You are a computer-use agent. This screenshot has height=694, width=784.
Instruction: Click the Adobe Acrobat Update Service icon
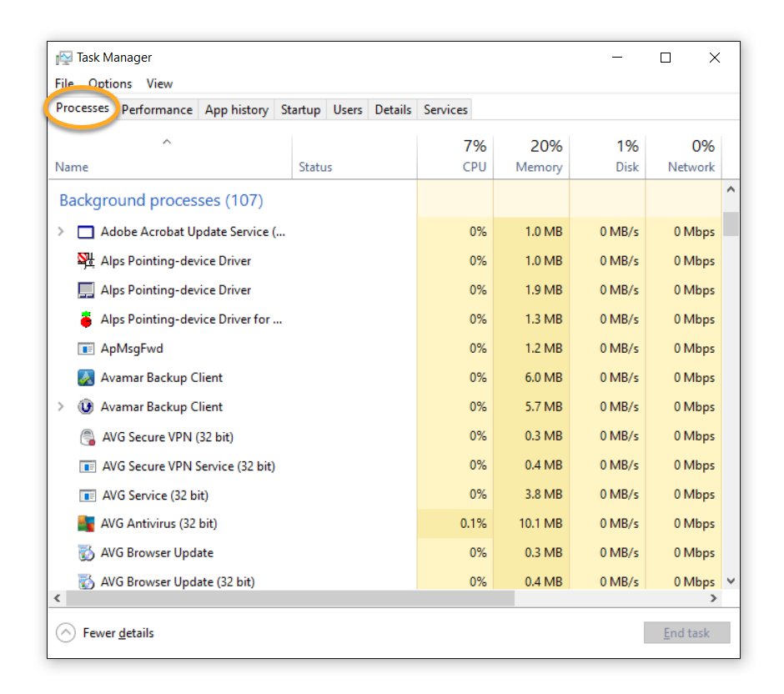tap(86, 232)
